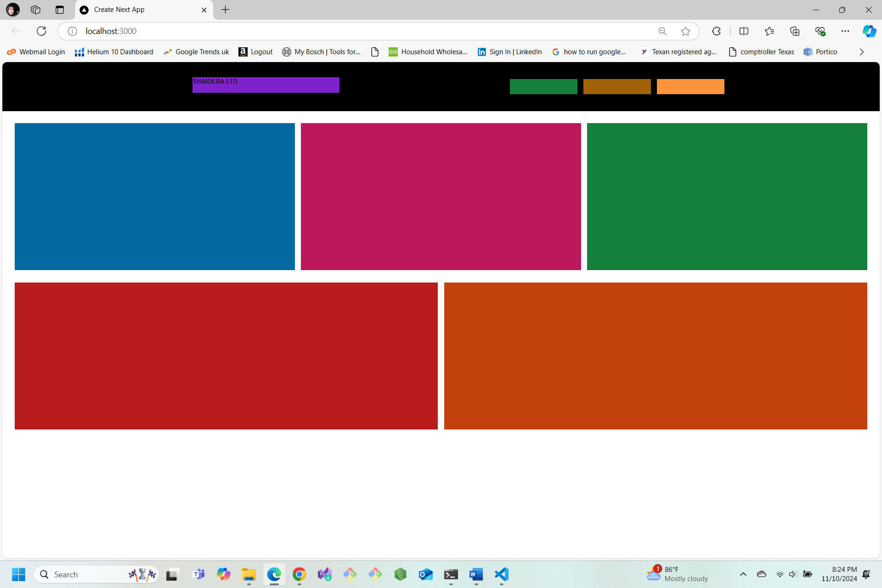Screen dimensions: 882x588
Task: Open Helium 10 Dashboard bookmark
Action: coord(114,52)
